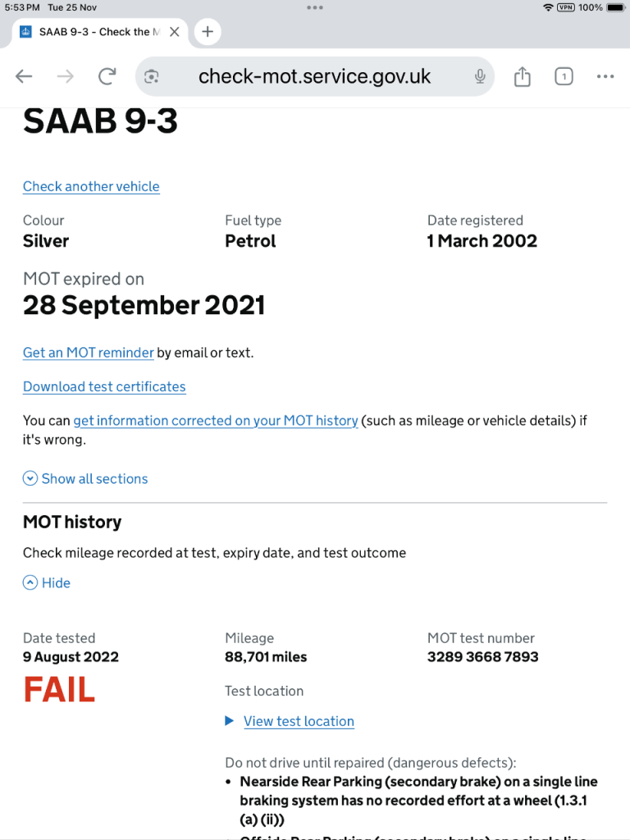Tap the address bar showing check-mot.service.gov.uk
Screen dimensions: 630x840
pyautogui.click(x=314, y=75)
